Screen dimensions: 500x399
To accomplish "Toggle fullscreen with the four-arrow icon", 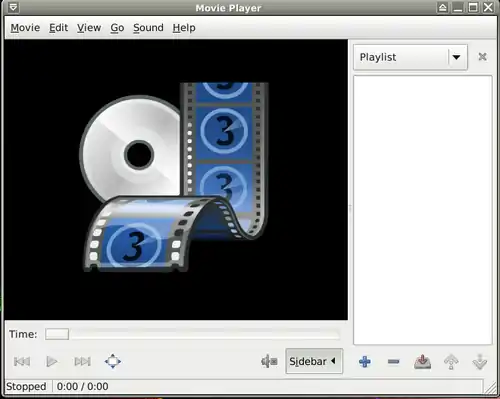I will click(x=113, y=361).
